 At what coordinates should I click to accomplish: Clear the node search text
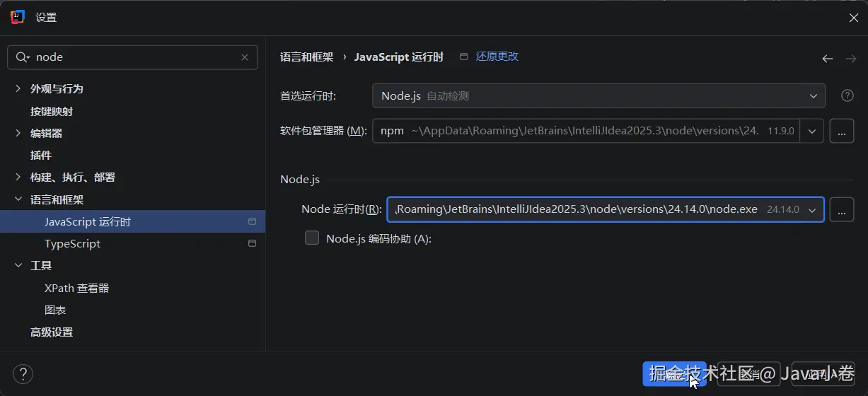click(245, 57)
